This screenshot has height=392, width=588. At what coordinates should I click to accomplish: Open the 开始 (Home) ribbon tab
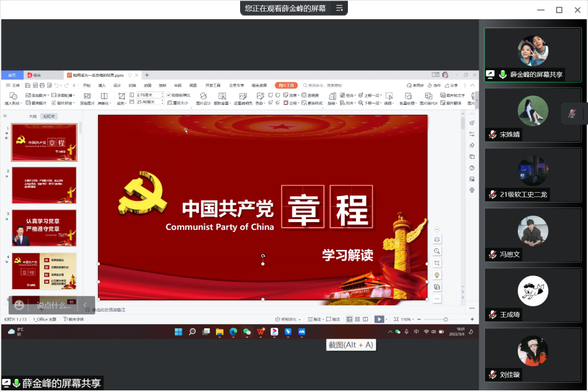pyautogui.click(x=87, y=85)
